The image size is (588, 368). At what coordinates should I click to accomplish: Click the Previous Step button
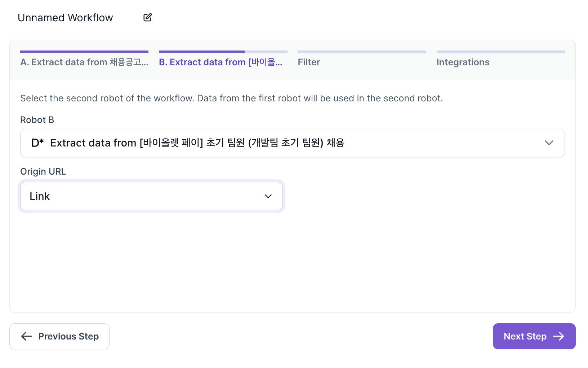pos(59,336)
